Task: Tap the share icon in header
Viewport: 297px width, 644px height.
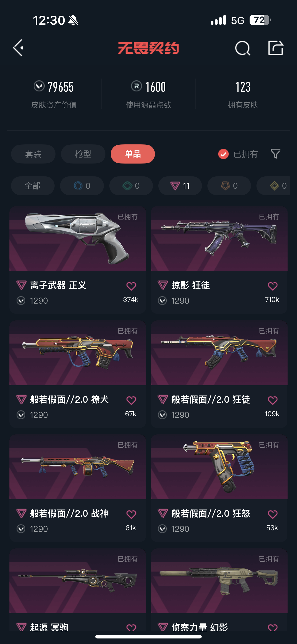Action: coord(276,47)
